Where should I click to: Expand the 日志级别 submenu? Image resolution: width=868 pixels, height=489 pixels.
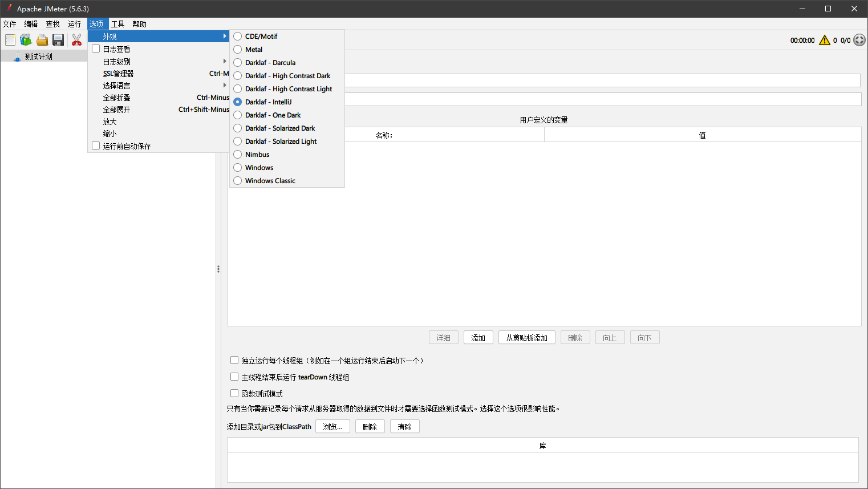[x=159, y=62]
